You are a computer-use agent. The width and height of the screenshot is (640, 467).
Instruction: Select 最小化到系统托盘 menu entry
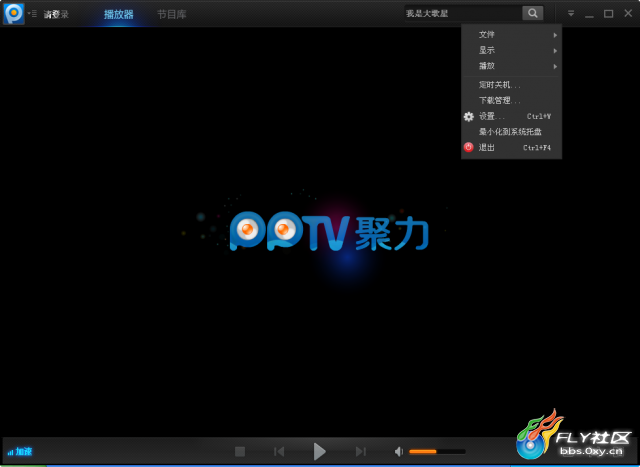[511, 132]
